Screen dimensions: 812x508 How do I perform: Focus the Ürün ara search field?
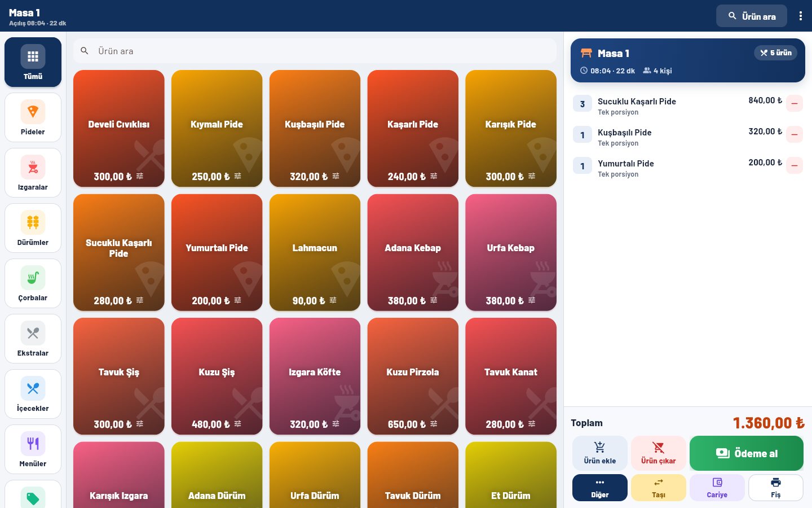315,51
